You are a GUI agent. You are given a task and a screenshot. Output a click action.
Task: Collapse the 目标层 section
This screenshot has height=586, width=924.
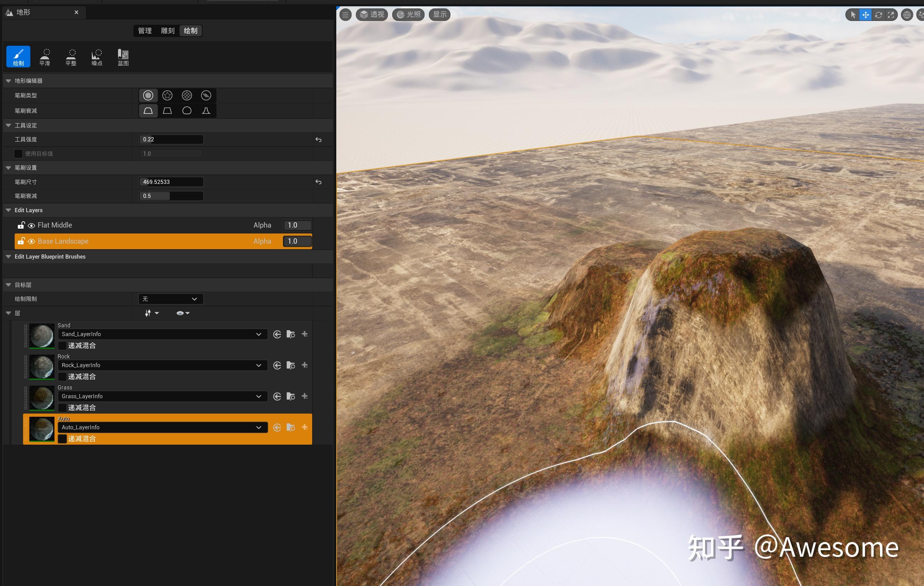click(x=8, y=285)
